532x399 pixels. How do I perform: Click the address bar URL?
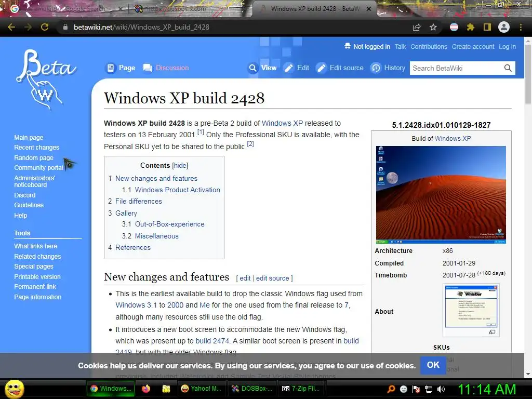(141, 27)
